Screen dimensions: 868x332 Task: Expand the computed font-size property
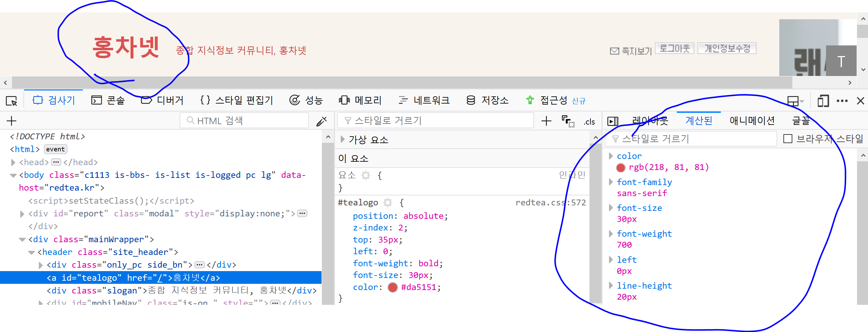click(x=611, y=208)
